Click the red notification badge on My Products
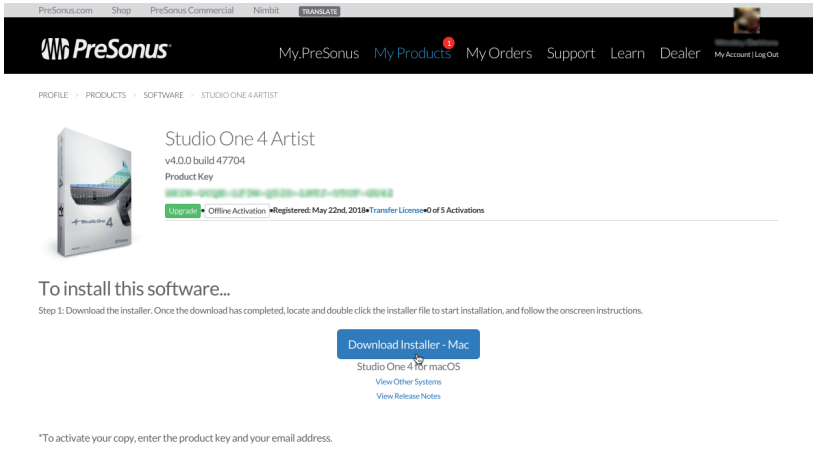 tap(449, 43)
